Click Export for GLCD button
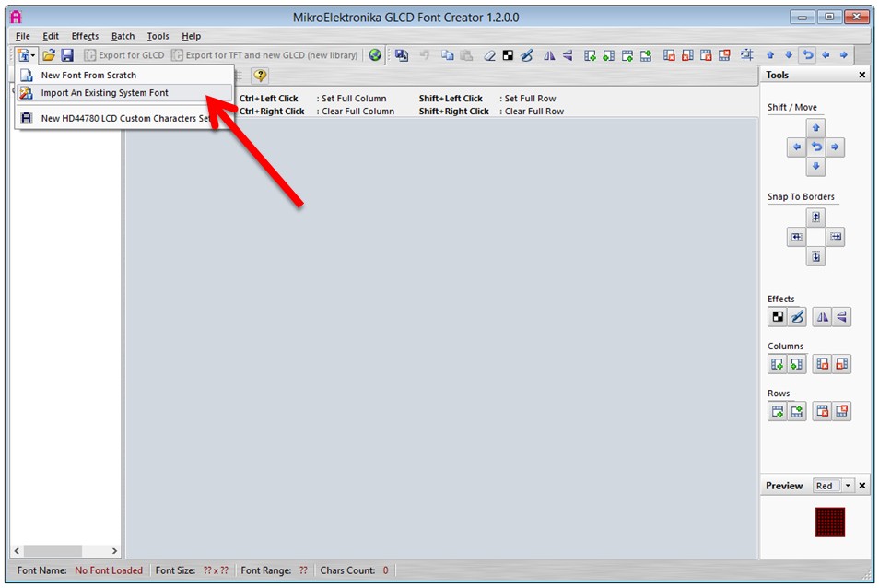 point(124,55)
